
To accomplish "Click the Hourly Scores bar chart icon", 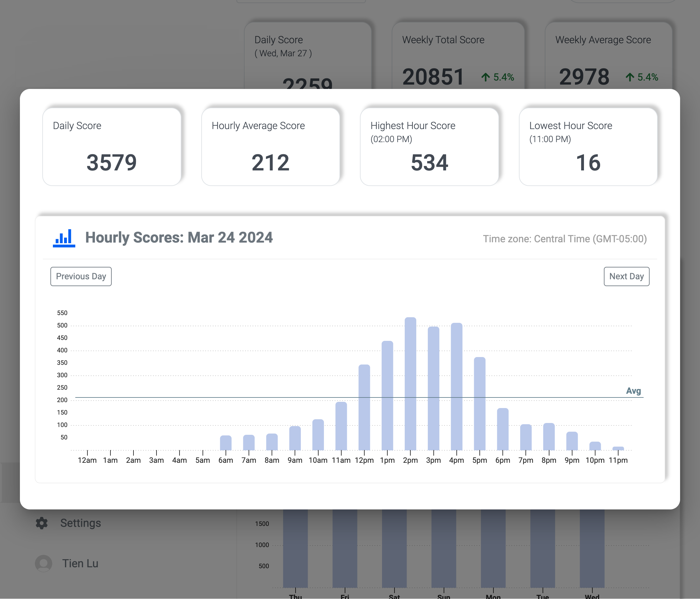I will pos(64,238).
